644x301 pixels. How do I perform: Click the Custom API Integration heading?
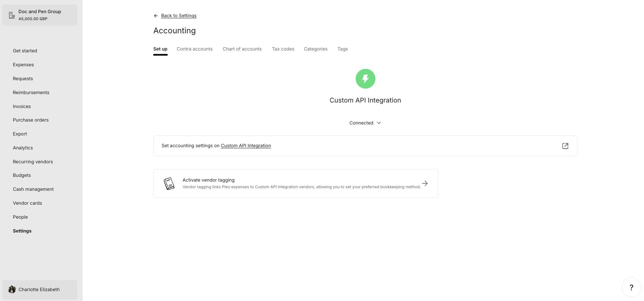pyautogui.click(x=365, y=100)
